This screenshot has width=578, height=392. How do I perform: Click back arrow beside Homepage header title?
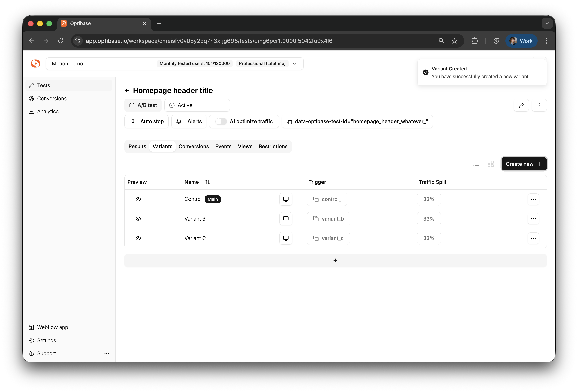[x=127, y=91]
